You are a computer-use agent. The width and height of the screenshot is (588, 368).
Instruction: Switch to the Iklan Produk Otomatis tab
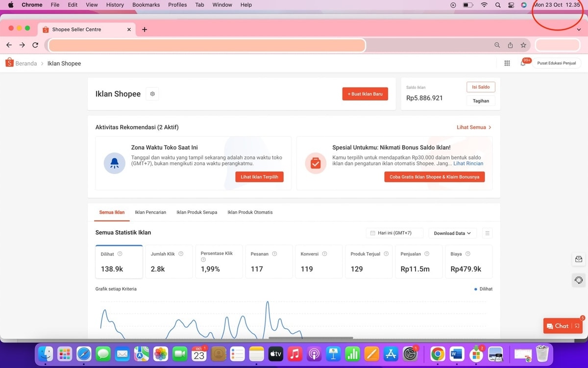[250, 212]
